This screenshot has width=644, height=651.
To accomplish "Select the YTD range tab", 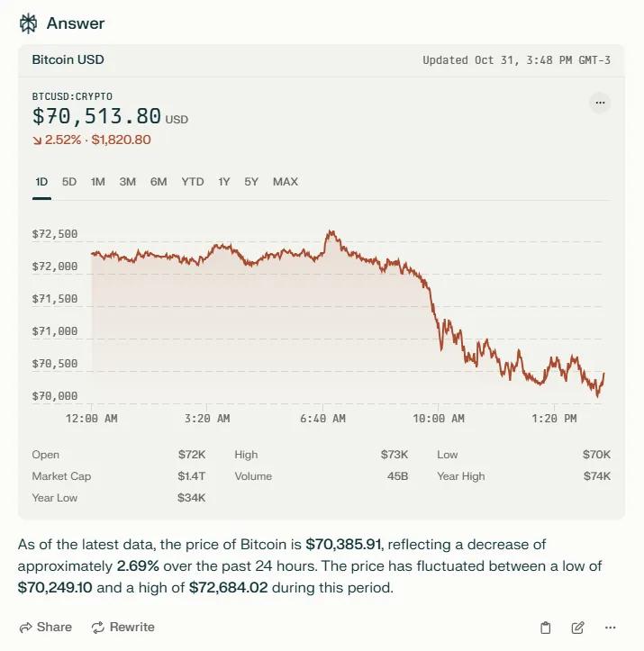I will click(x=193, y=182).
